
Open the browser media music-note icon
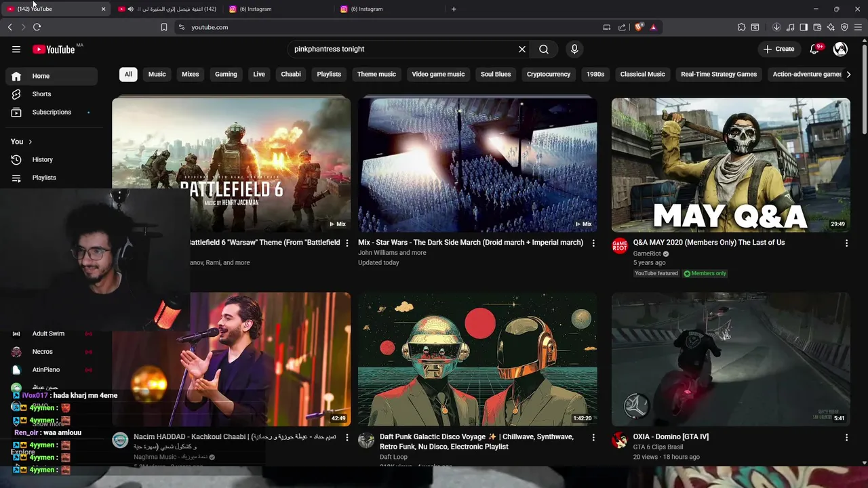click(790, 27)
